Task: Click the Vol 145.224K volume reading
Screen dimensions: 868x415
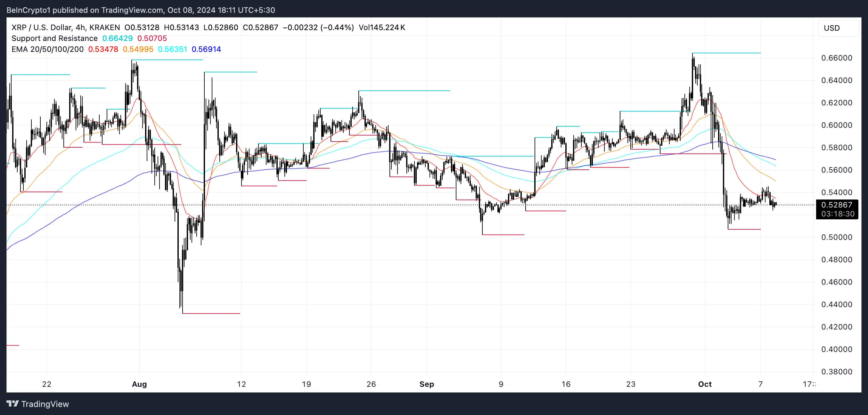Action: click(382, 27)
